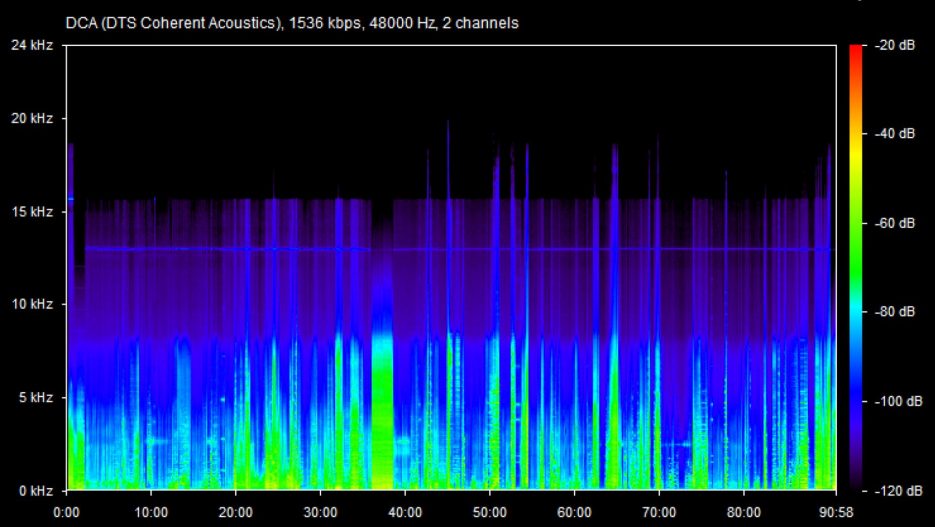Click the 50:00 time axis label
Image resolution: width=935 pixels, height=527 pixels.
[490, 513]
